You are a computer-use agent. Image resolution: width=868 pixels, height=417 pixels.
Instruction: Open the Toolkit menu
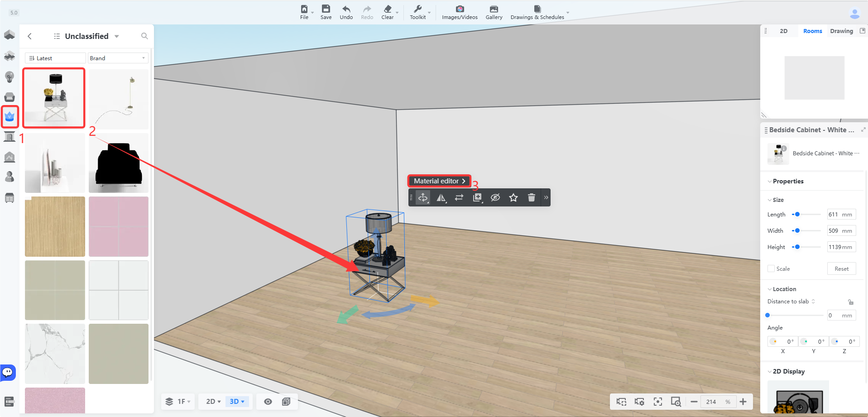click(x=418, y=12)
